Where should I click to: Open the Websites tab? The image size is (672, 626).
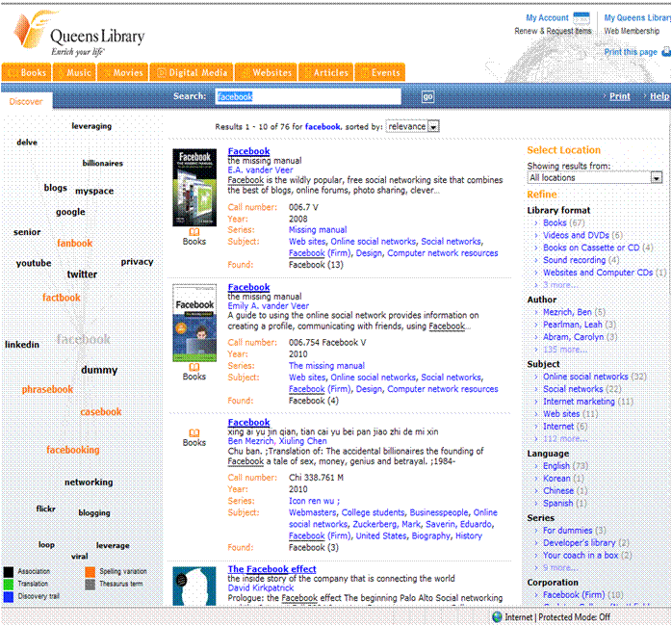point(266,72)
